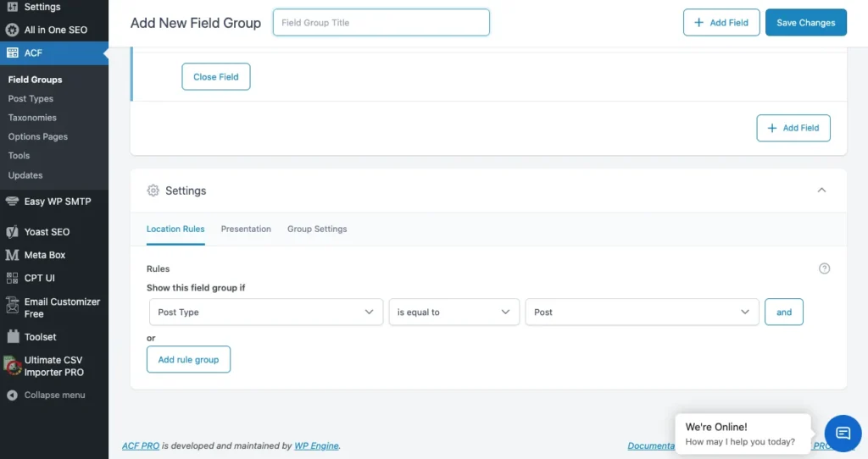Screen dimensions: 868x459
Task: Click the Easy WP SMTP sidebar icon
Action: [12, 202]
